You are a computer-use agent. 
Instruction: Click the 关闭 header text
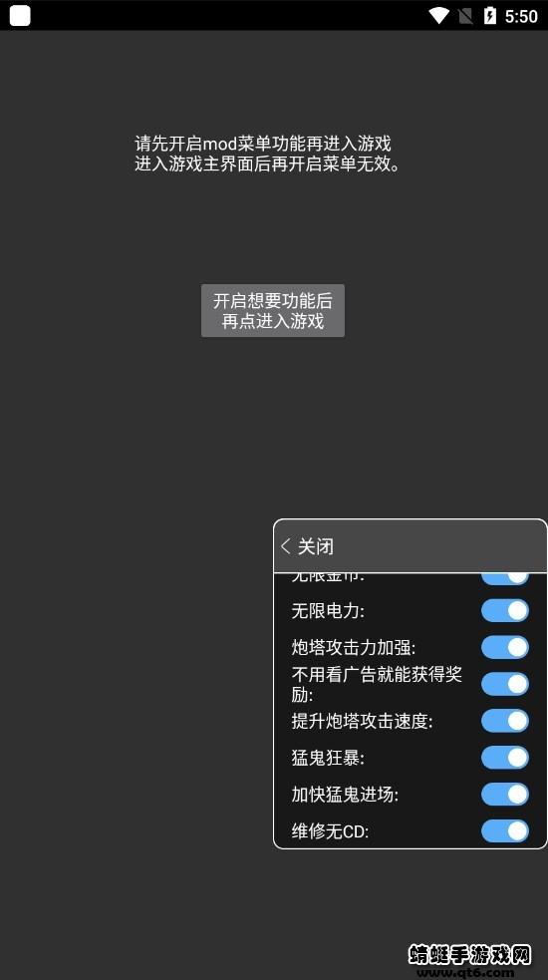click(x=316, y=546)
